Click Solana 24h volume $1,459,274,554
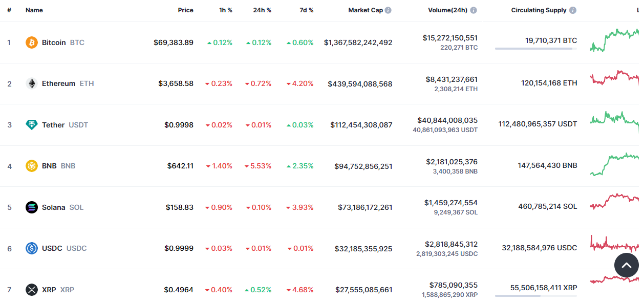Screen dimensions: 644x302 [451, 203]
